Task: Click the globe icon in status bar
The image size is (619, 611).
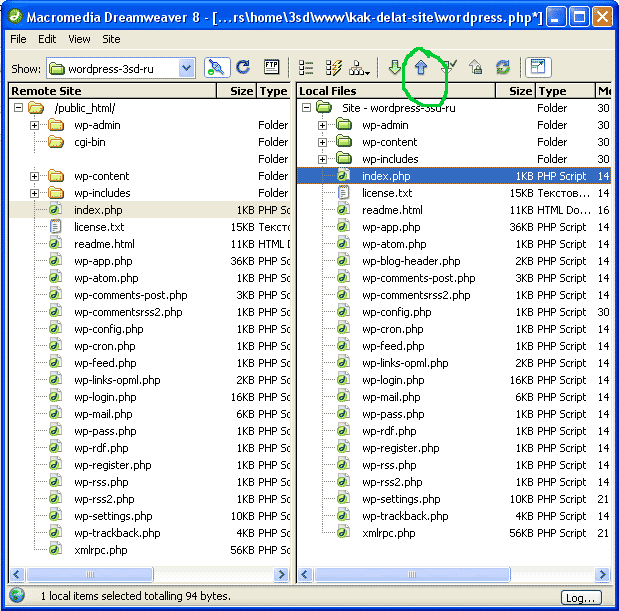Action: coord(17,595)
